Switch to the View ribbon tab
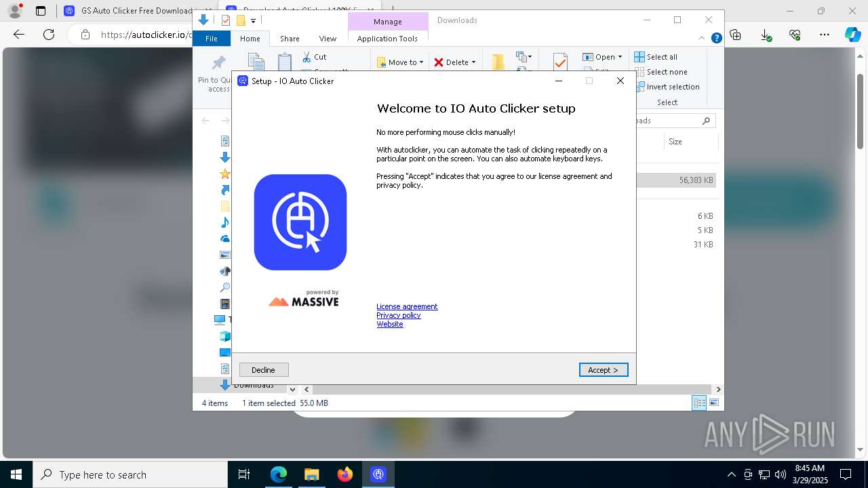Viewport: 868px width, 488px height. tap(328, 39)
